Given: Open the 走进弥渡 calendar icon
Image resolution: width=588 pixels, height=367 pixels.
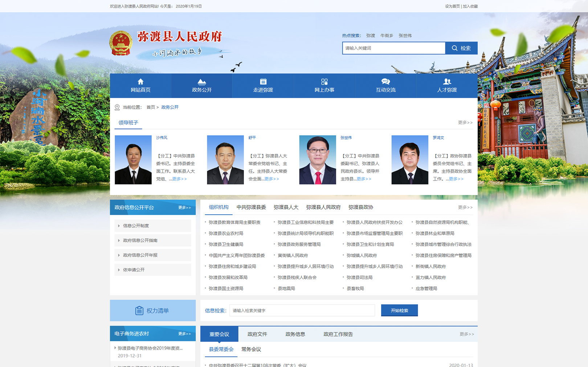Looking at the screenshot, I should (263, 82).
